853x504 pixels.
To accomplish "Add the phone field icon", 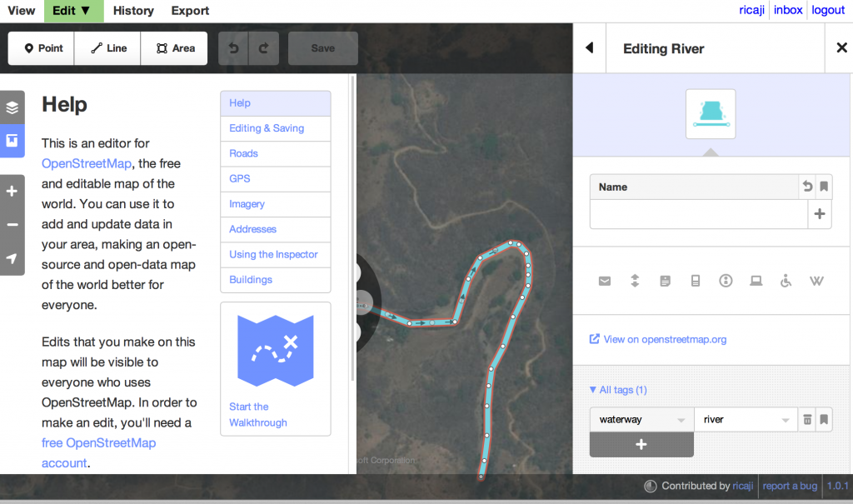I will (x=696, y=281).
